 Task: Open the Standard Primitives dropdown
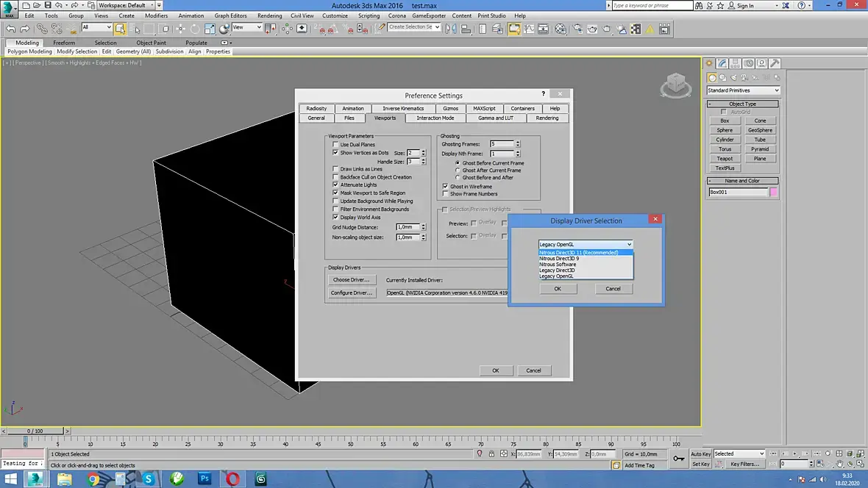pos(743,90)
